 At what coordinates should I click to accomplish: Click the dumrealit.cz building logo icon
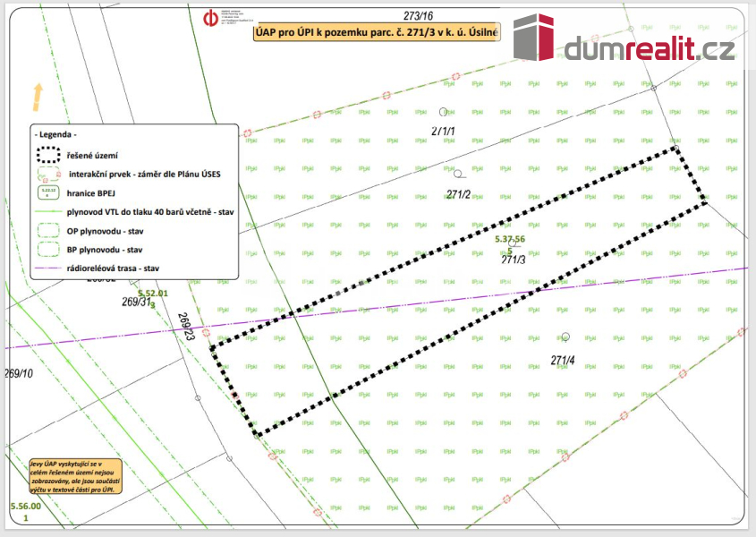coord(533,37)
